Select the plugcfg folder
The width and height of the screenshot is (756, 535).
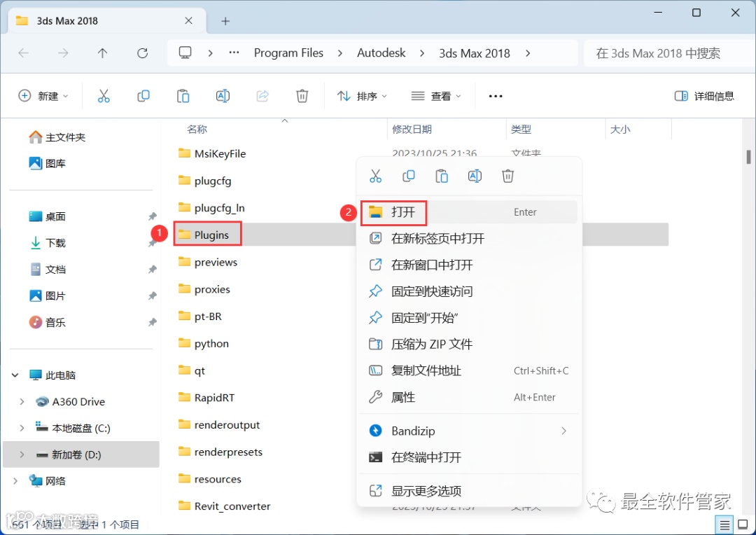point(205,181)
